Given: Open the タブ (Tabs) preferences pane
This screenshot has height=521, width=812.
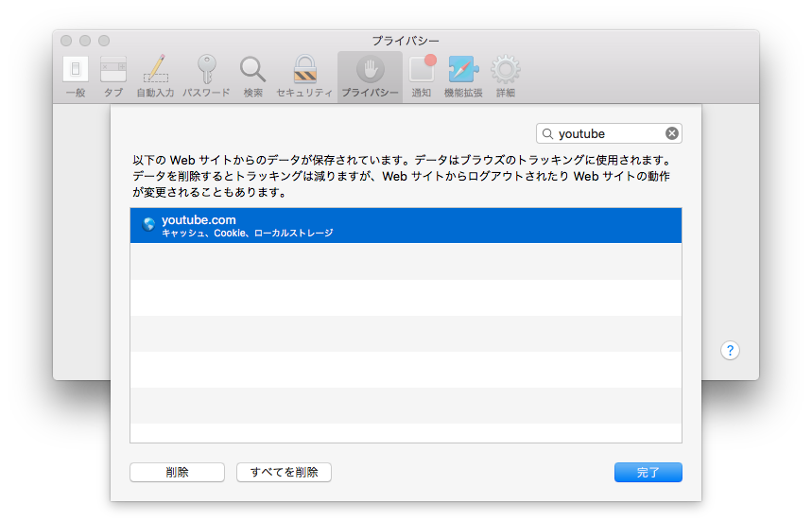Looking at the screenshot, I should (113, 77).
